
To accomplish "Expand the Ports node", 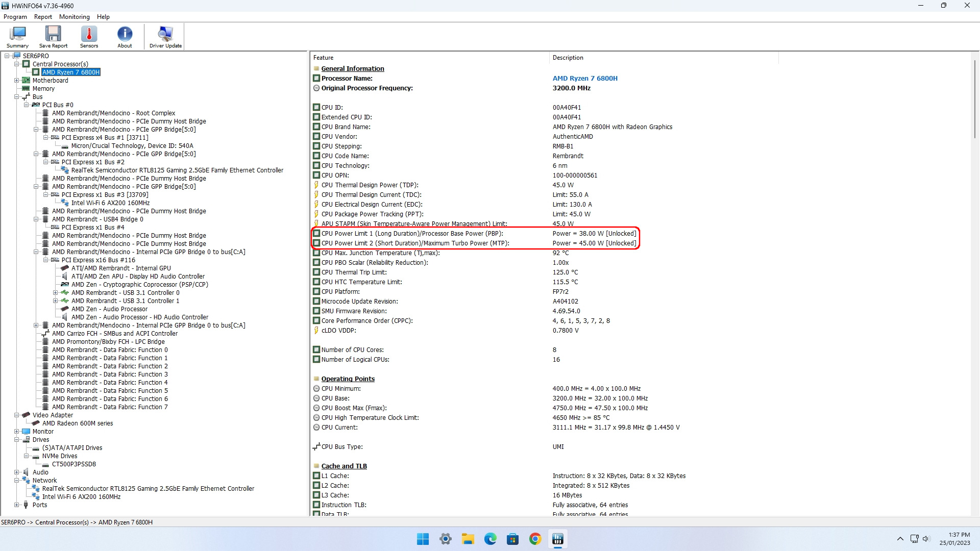I will pos(17,505).
